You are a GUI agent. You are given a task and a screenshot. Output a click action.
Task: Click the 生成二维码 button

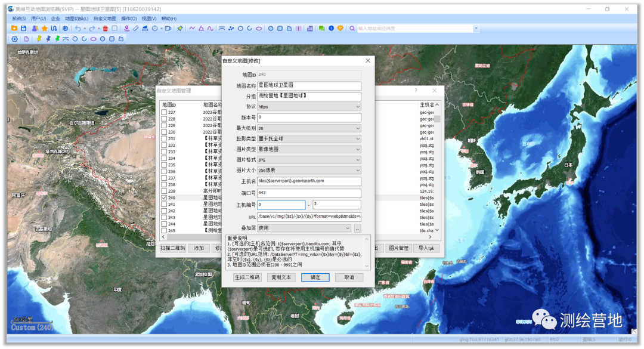[x=247, y=277]
